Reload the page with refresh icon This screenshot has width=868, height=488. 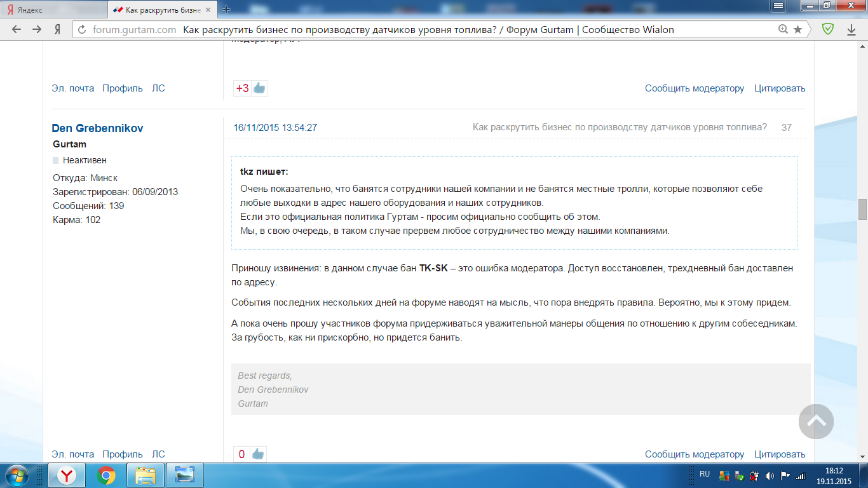(x=81, y=30)
